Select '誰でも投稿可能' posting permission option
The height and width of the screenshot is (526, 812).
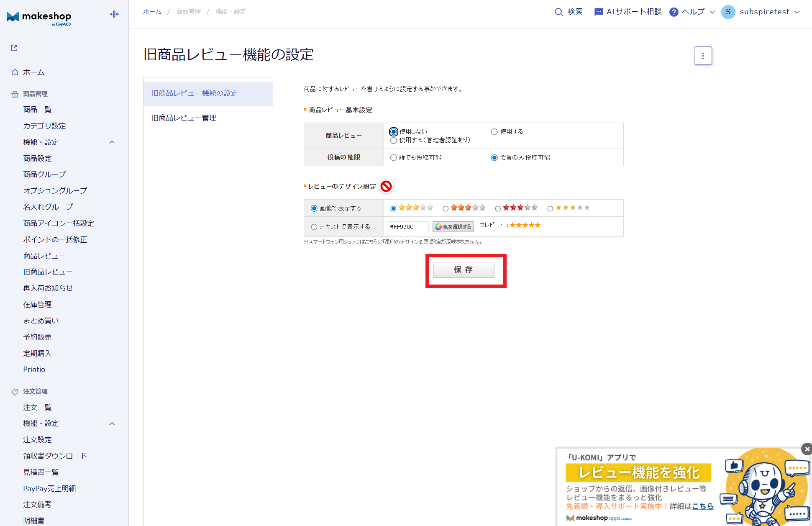click(x=394, y=158)
